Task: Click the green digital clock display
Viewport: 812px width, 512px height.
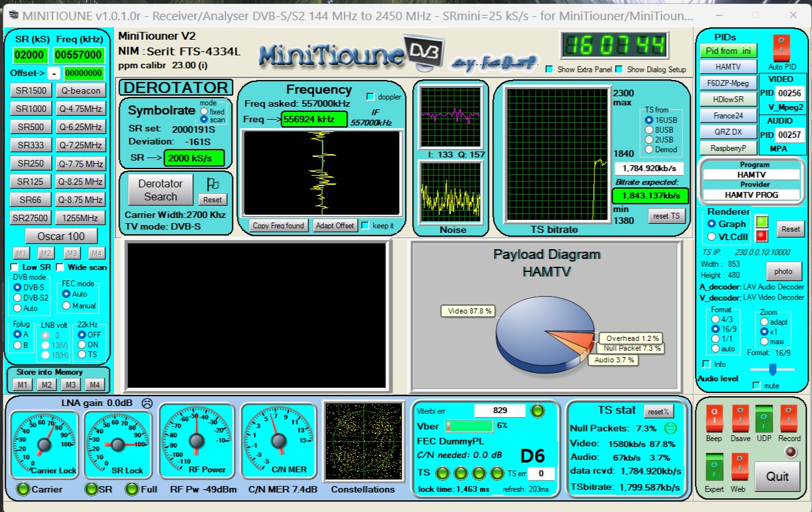Action: (615, 45)
